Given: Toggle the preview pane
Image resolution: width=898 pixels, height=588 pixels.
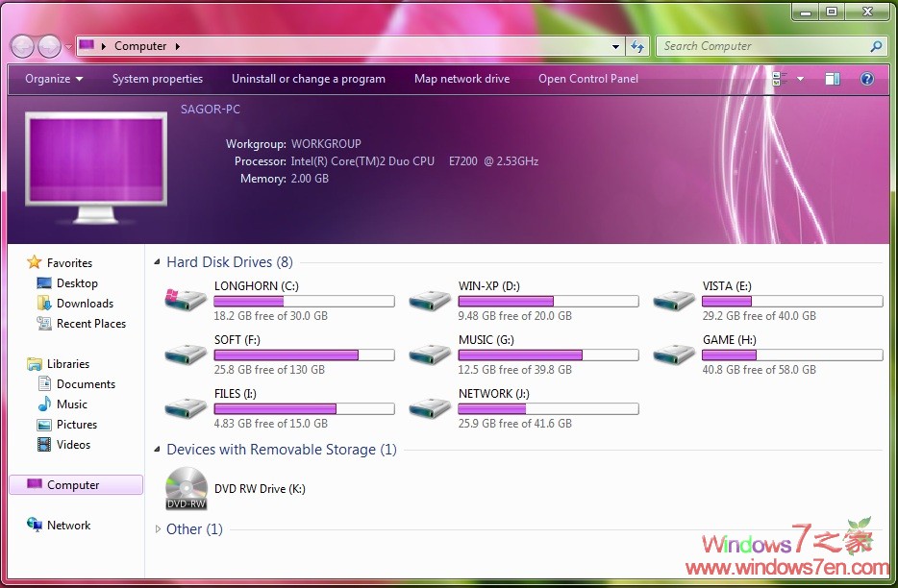Looking at the screenshot, I should click(x=832, y=79).
